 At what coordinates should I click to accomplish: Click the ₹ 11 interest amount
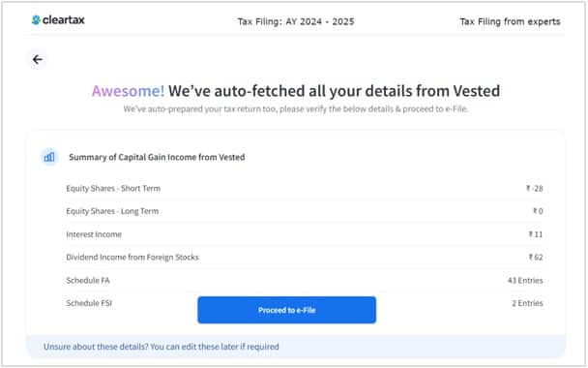coord(536,234)
